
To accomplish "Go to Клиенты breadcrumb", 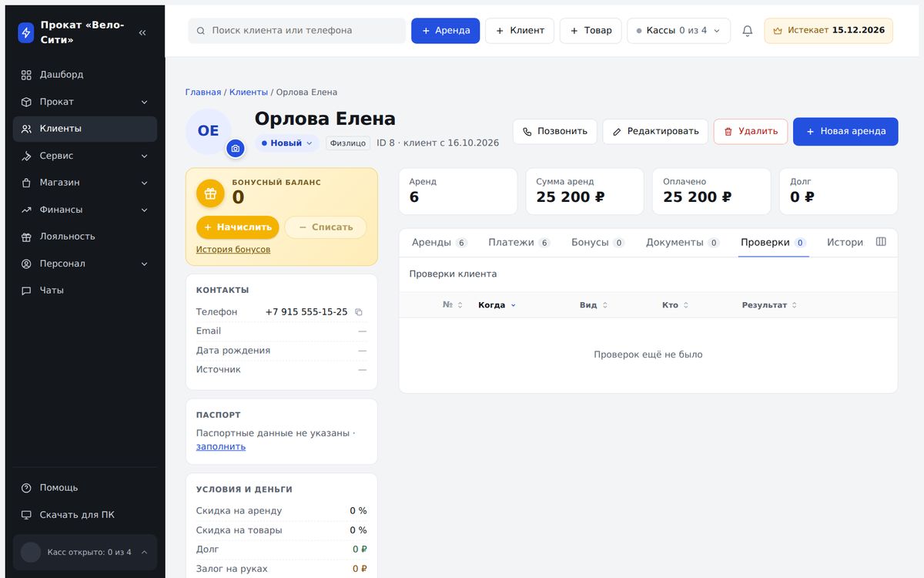I will [249, 92].
